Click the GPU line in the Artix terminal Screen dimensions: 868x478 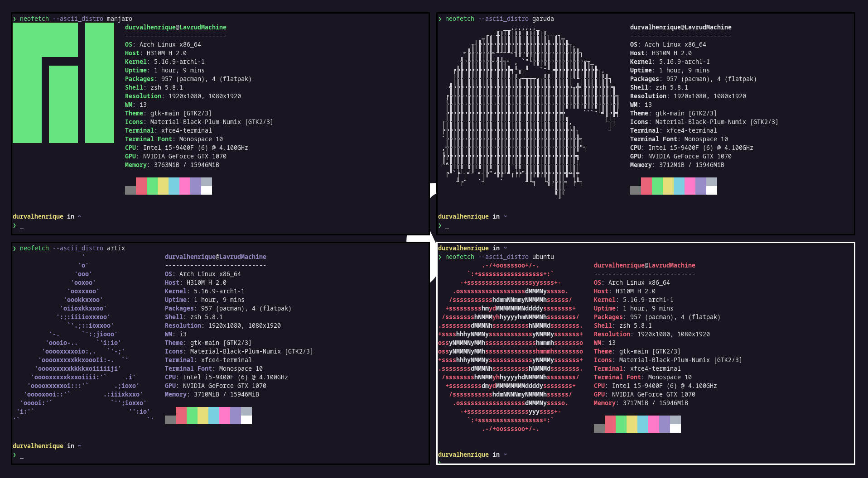coord(215,386)
